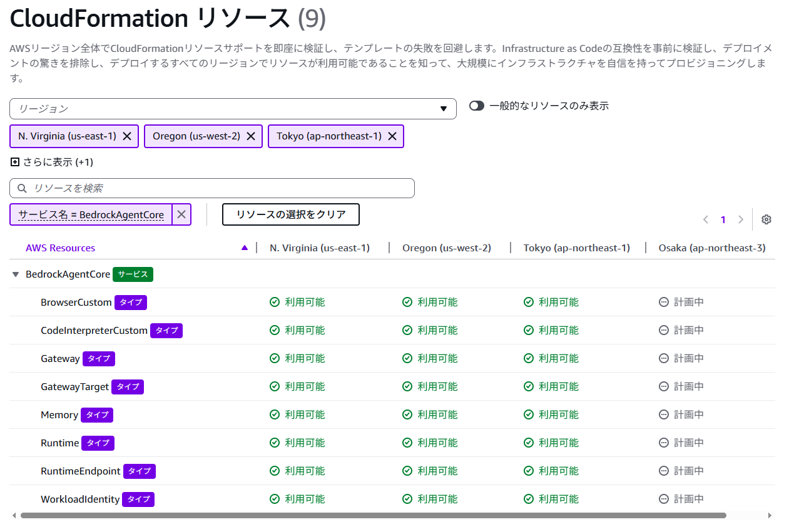789x532 pixels.
Task: Click the plus icon beside さらに表示 (+1)
Action: [15, 162]
